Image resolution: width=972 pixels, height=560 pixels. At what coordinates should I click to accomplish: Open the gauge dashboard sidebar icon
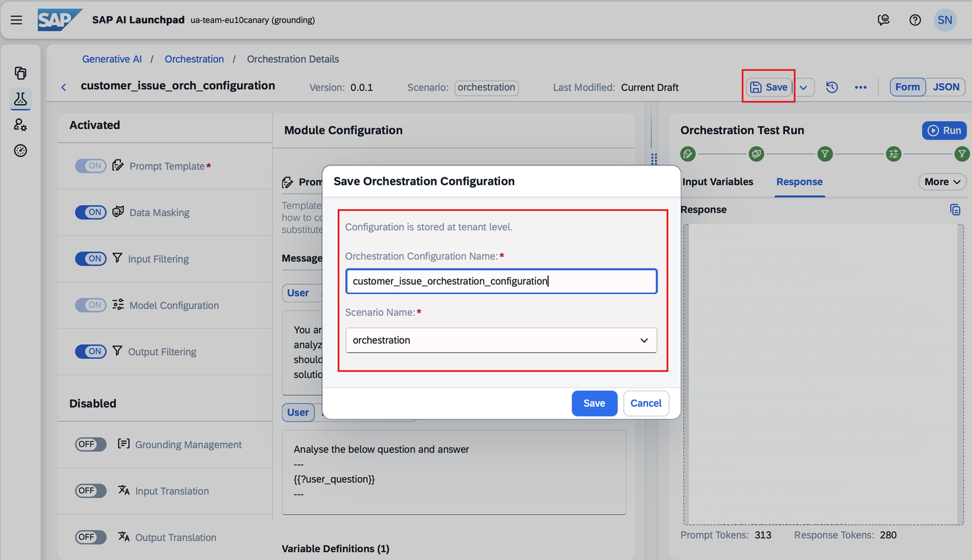point(21,150)
